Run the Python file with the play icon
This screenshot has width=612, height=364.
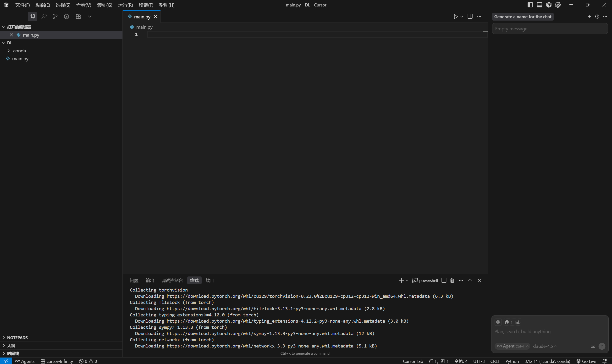click(x=456, y=17)
